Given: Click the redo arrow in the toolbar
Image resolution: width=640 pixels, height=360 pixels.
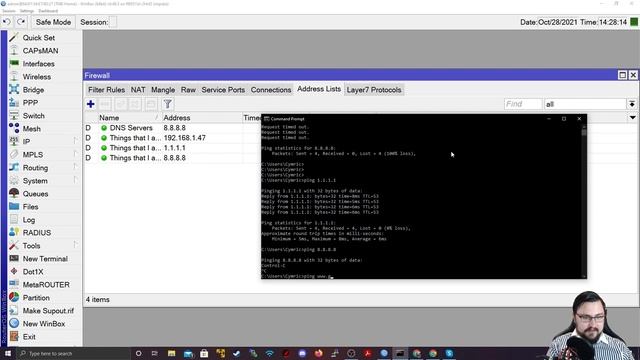Looking at the screenshot, I should click(21, 22).
